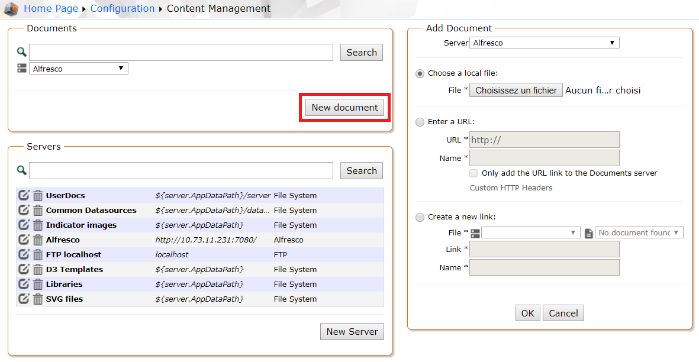Click Name field under Create new link
Viewport: 699px width, 362px height.
click(544, 267)
